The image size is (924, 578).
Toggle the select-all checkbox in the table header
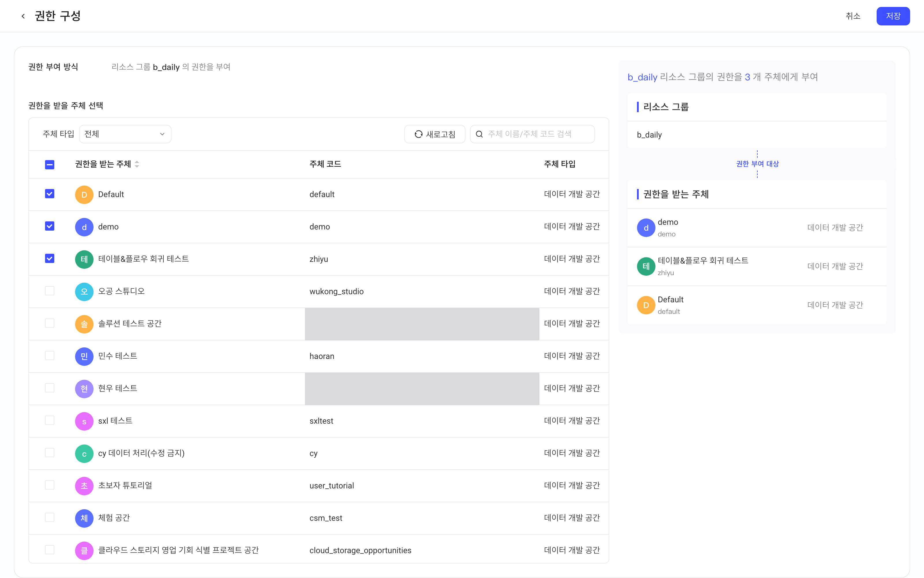[x=50, y=164]
